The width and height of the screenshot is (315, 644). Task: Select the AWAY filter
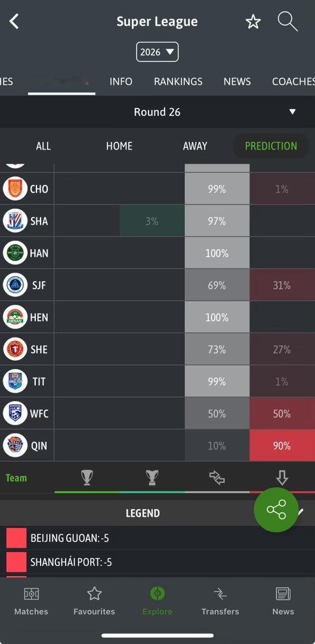(x=195, y=146)
